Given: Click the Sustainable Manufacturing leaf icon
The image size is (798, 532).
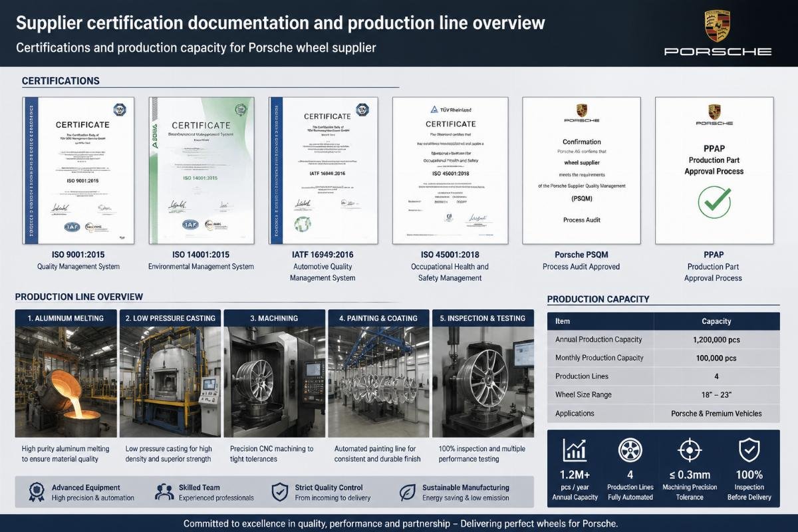Looking at the screenshot, I should [407, 492].
